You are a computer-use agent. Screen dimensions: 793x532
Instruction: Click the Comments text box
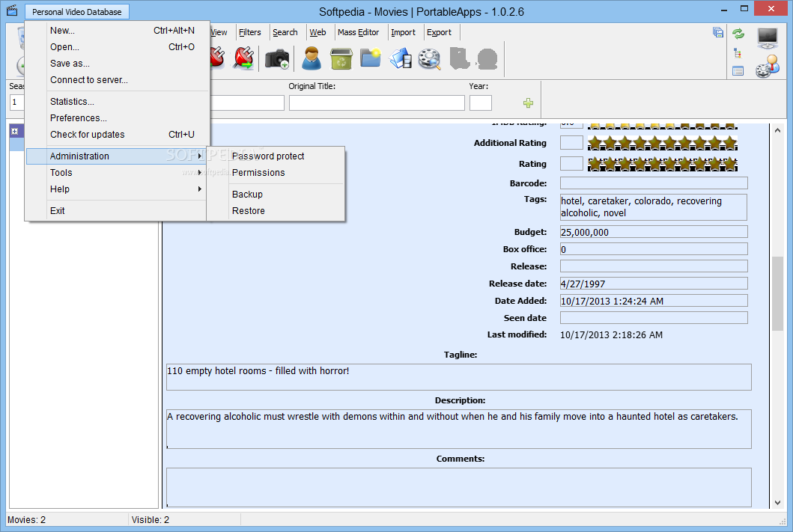pyautogui.click(x=459, y=487)
